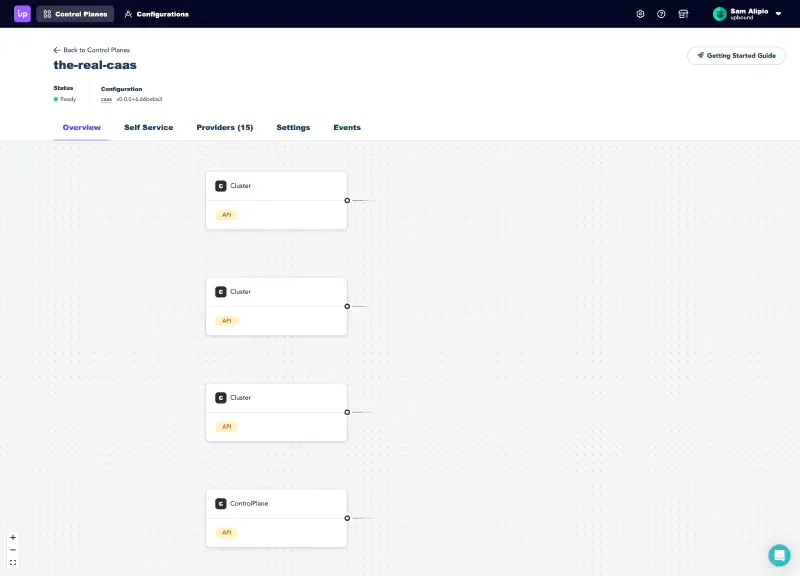The height and width of the screenshot is (576, 800).
Task: Select the Settings tab
Action: (293, 128)
